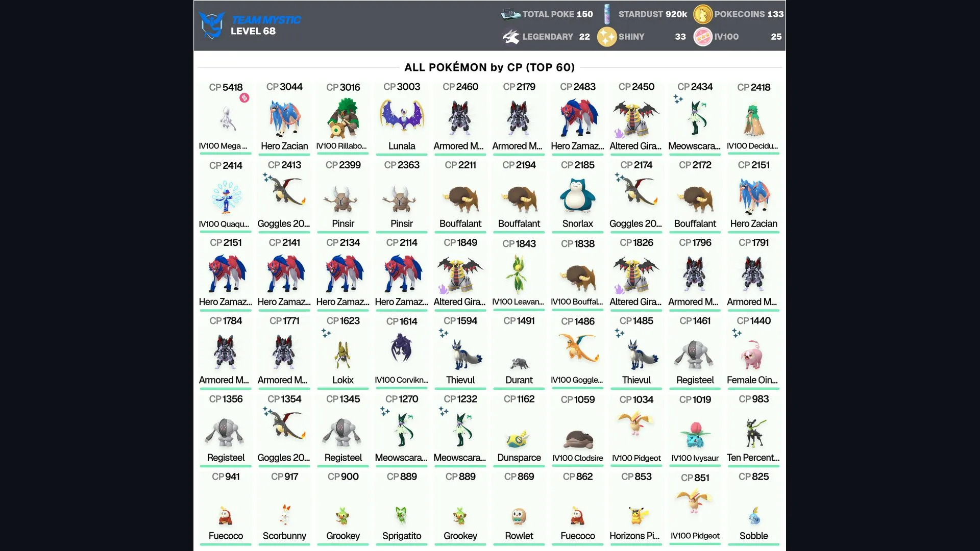Click the Sobble CP 825 sprite
The width and height of the screenshot is (980, 551).
click(754, 516)
